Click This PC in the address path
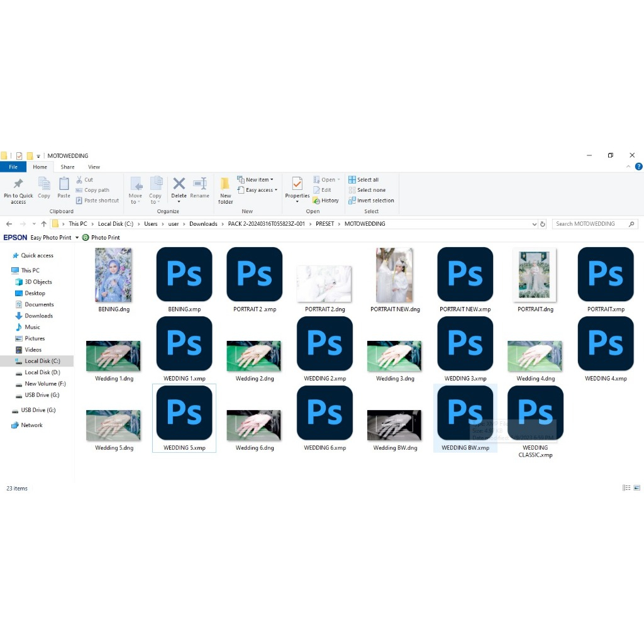 78,224
